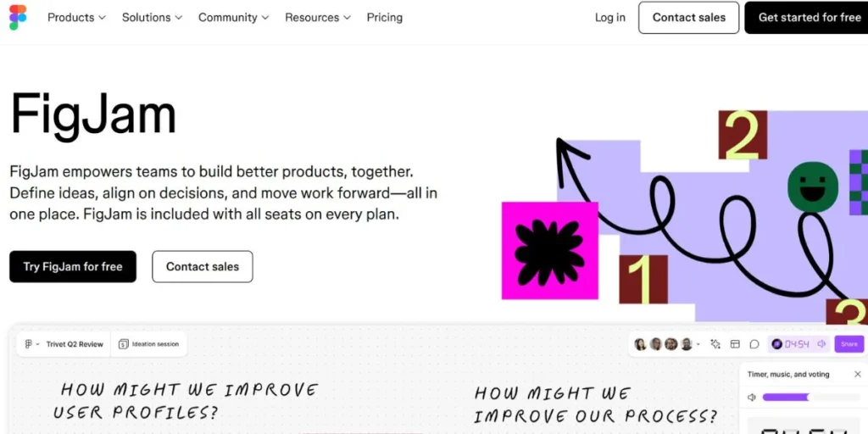The width and height of the screenshot is (868, 434).
Task: Click the Figma logo in the header
Action: [x=18, y=17]
